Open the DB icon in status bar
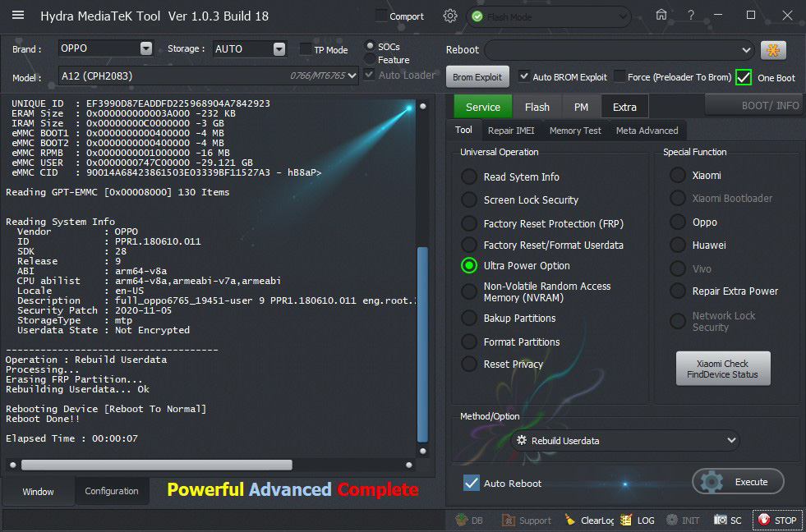The height and width of the screenshot is (532, 806). [469, 521]
